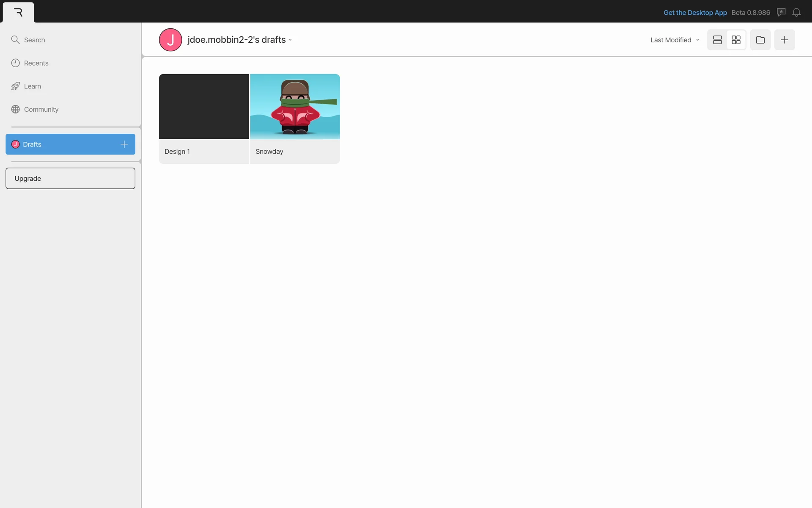The height and width of the screenshot is (508, 812).
Task: Click the Search magnifier icon in sidebar
Action: click(x=16, y=40)
